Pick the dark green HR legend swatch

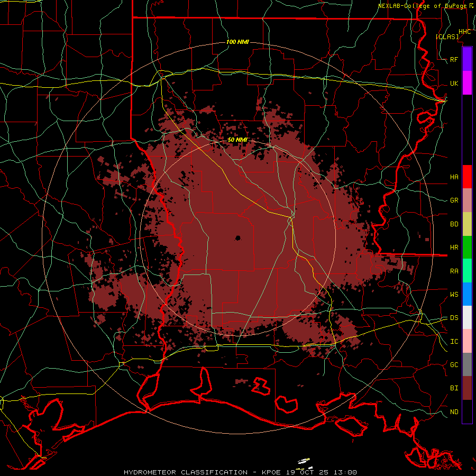pos(467,248)
